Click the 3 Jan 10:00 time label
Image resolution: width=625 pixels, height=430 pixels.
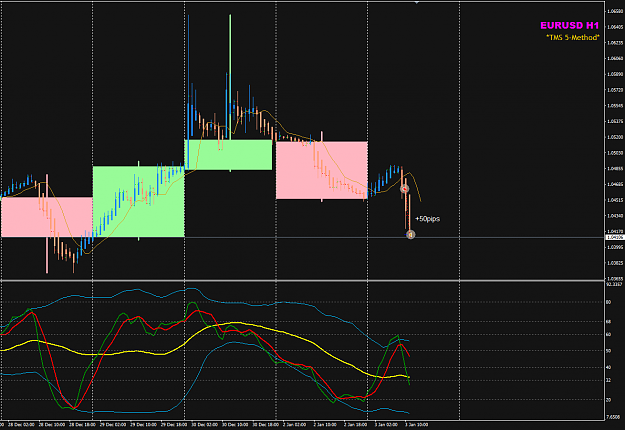pos(417,425)
